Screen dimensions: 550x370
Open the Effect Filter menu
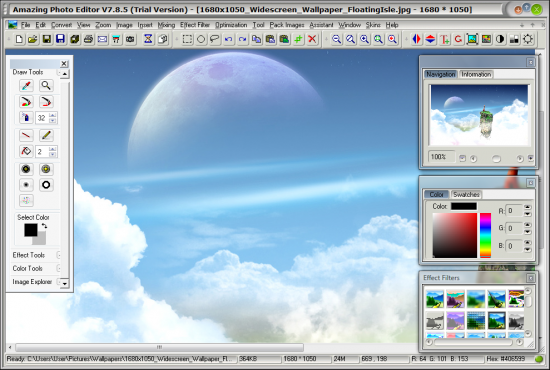pyautogui.click(x=195, y=25)
